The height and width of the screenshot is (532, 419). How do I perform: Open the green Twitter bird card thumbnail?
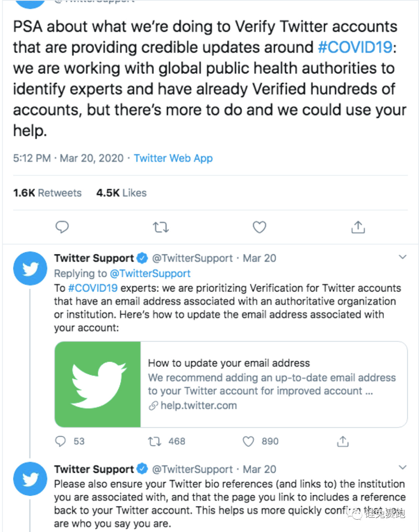click(98, 384)
